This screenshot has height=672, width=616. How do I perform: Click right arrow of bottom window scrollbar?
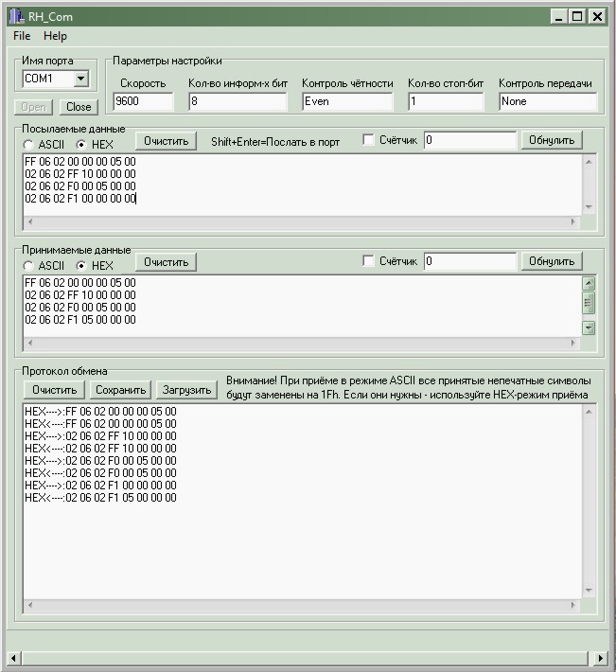[601, 658]
